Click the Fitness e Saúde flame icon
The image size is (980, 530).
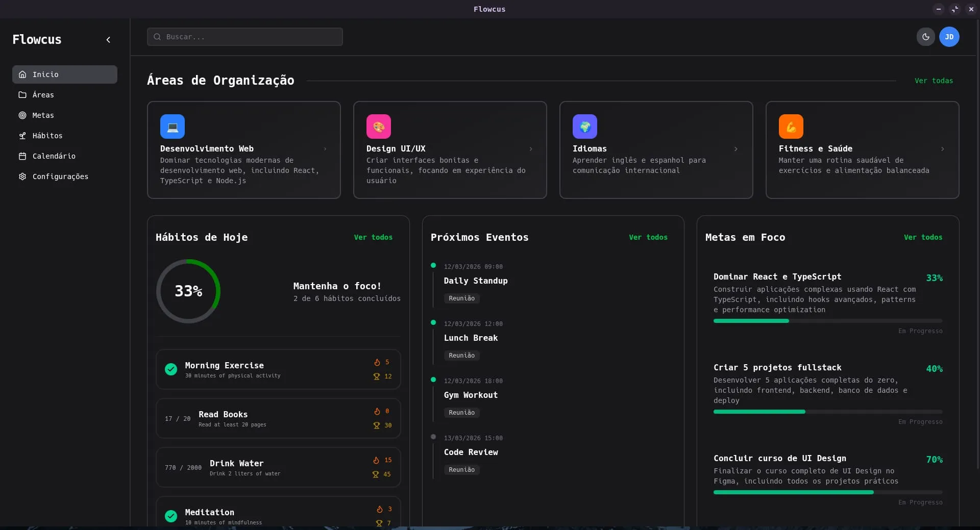(790, 126)
